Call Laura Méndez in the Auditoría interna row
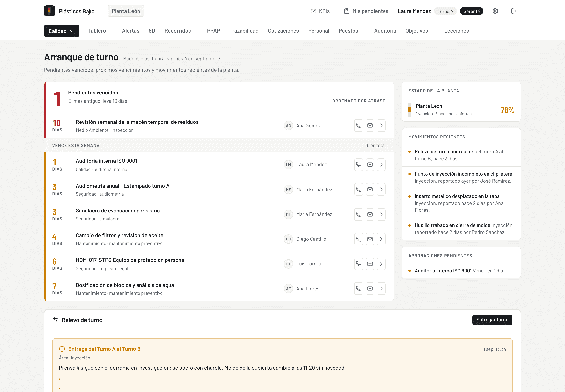This screenshot has height=392, width=565. pyautogui.click(x=358, y=165)
